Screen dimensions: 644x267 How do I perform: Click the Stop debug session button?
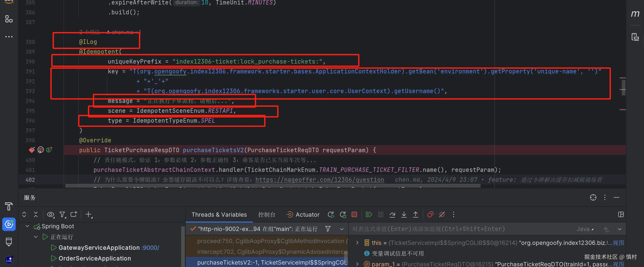354,214
